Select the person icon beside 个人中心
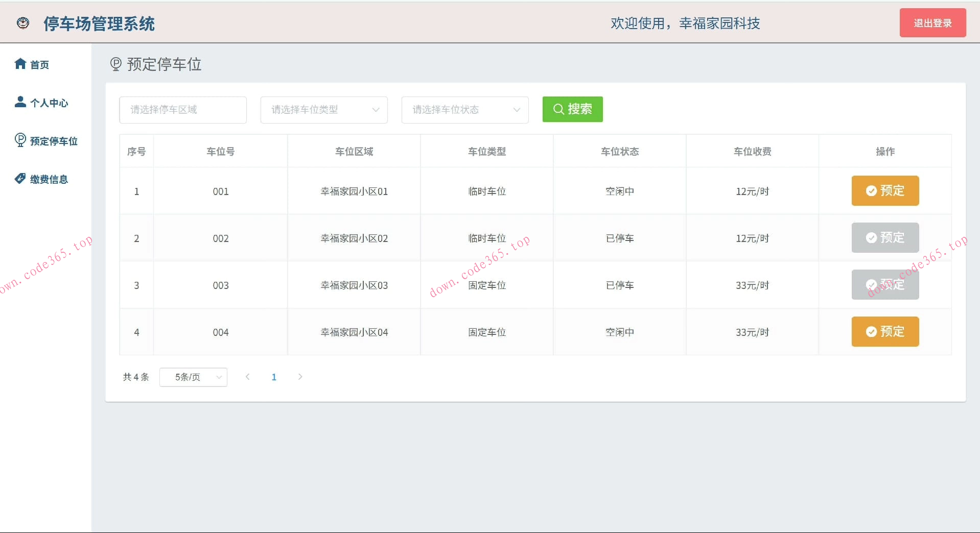This screenshot has width=980, height=533. [20, 102]
